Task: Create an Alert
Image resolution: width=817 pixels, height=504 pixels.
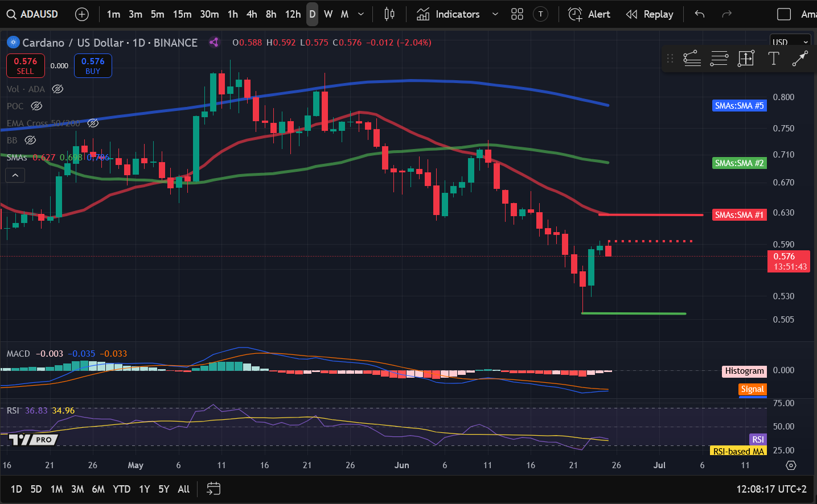Action: click(x=589, y=14)
